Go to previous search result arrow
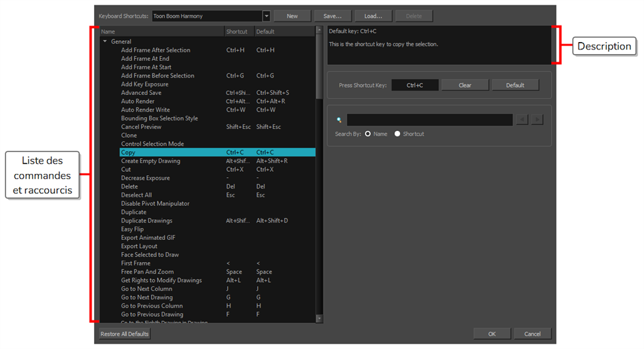This screenshot has height=349, width=644. point(522,120)
